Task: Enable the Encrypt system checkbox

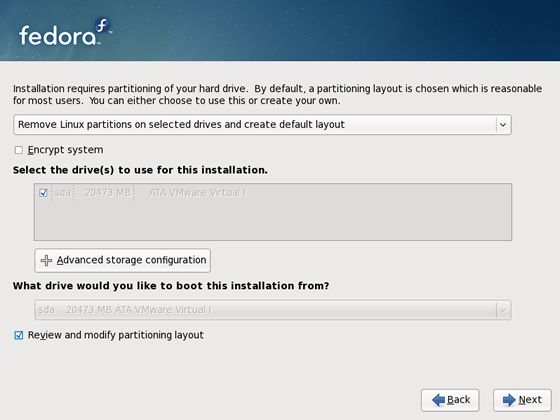Action: pos(19,150)
